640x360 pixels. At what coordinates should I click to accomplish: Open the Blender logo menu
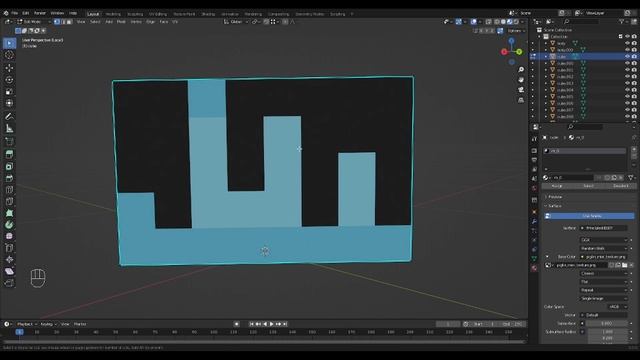click(x=6, y=13)
